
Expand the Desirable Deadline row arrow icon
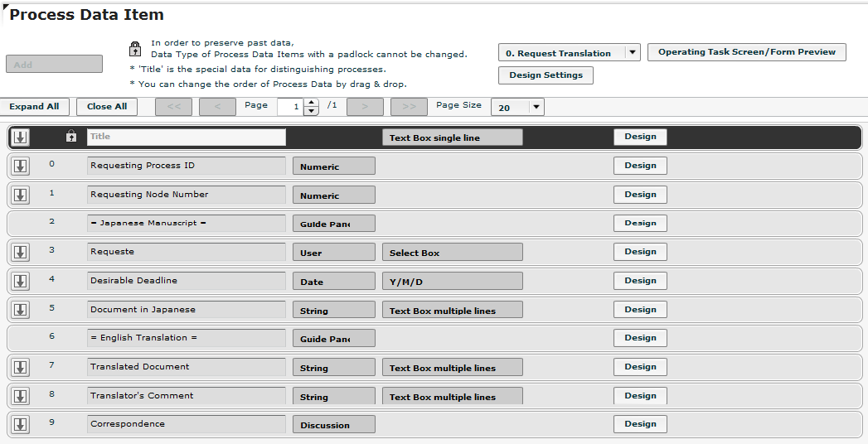(21, 280)
